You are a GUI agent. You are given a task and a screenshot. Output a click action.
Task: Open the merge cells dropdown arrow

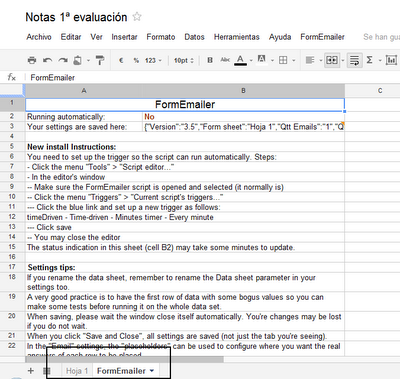pyautogui.click(x=342, y=61)
